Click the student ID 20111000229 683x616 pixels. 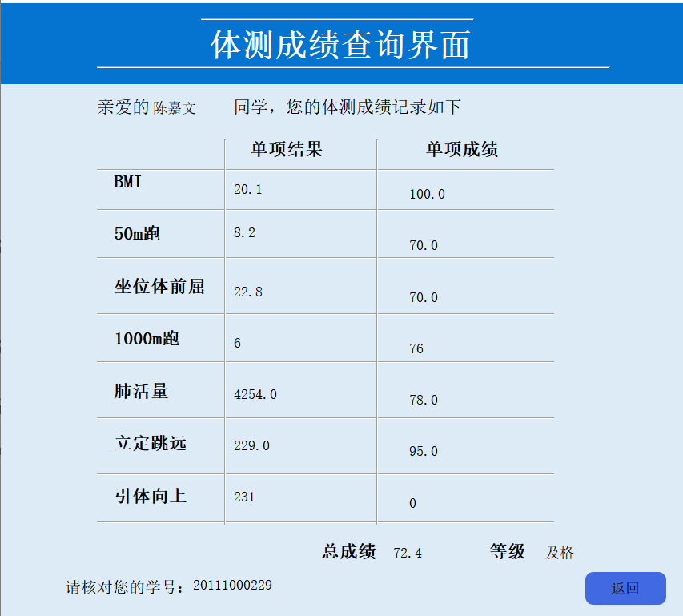[x=235, y=585]
